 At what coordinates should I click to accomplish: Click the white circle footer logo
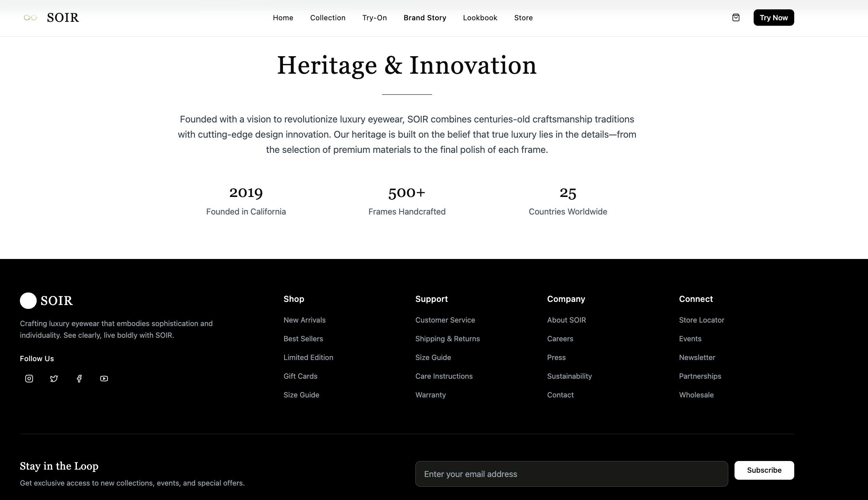(28, 301)
